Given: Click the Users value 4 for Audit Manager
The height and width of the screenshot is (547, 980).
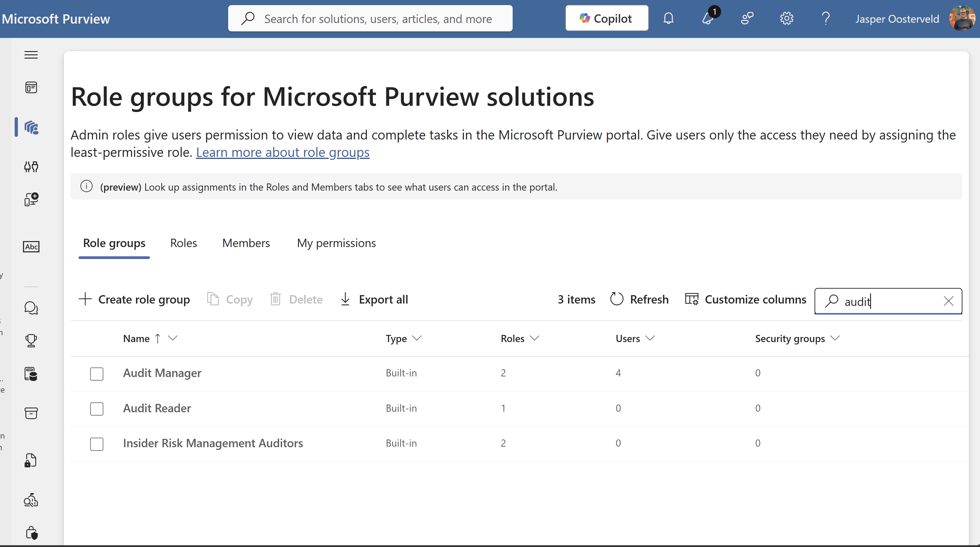Looking at the screenshot, I should [618, 373].
